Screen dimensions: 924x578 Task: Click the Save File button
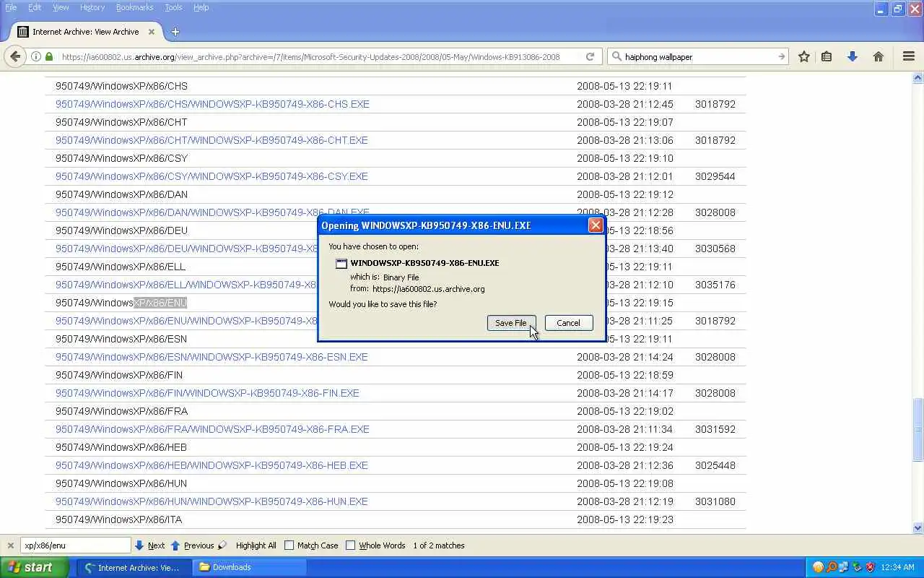(511, 323)
